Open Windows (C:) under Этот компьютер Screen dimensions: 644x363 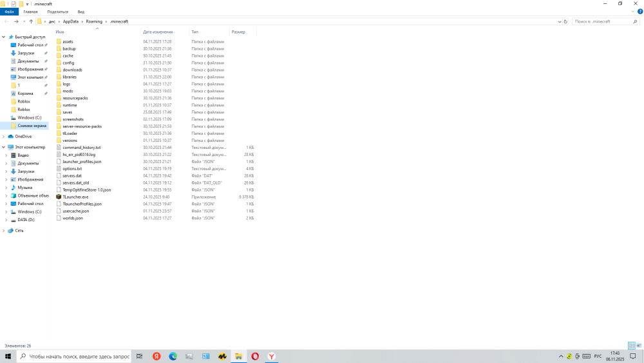point(29,211)
